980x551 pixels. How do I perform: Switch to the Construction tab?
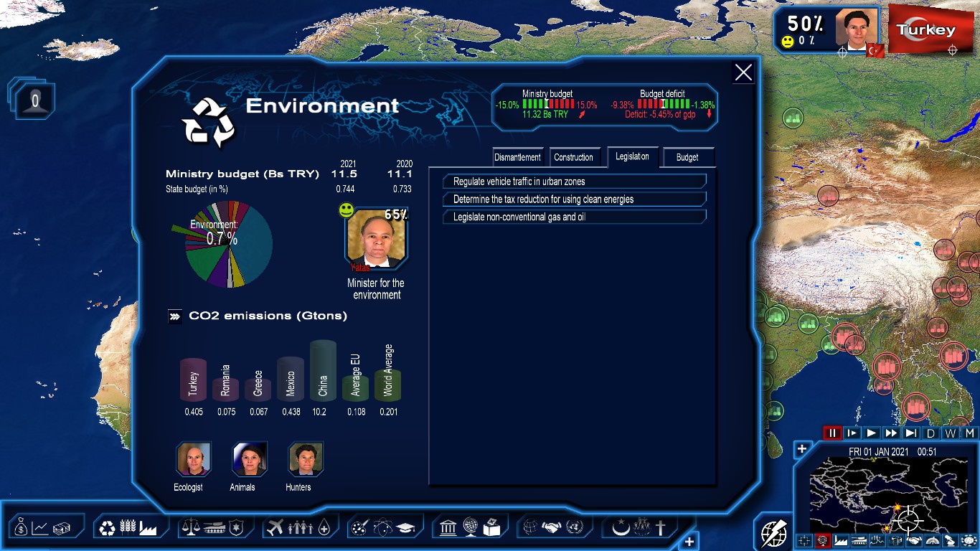574,157
